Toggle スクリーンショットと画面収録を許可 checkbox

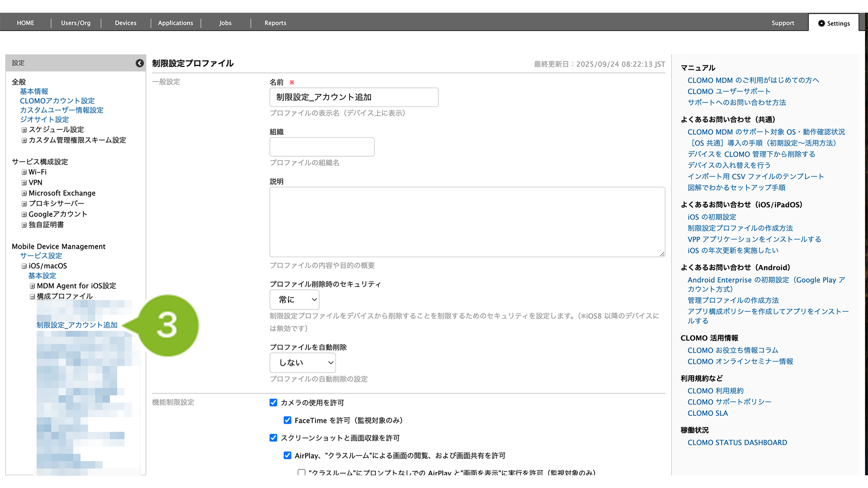click(273, 438)
